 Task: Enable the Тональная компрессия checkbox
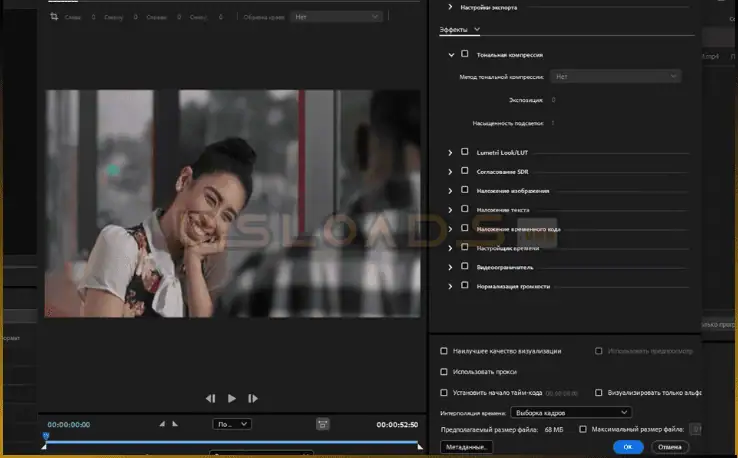click(465, 54)
